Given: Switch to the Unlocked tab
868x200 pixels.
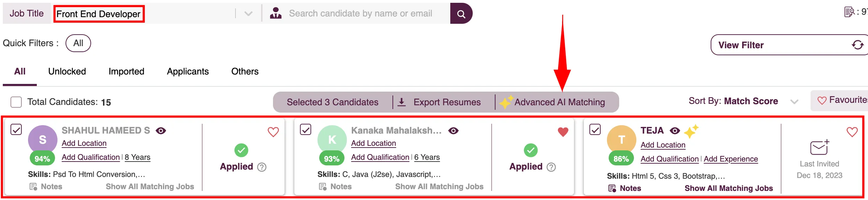Looking at the screenshot, I should (x=67, y=71).
